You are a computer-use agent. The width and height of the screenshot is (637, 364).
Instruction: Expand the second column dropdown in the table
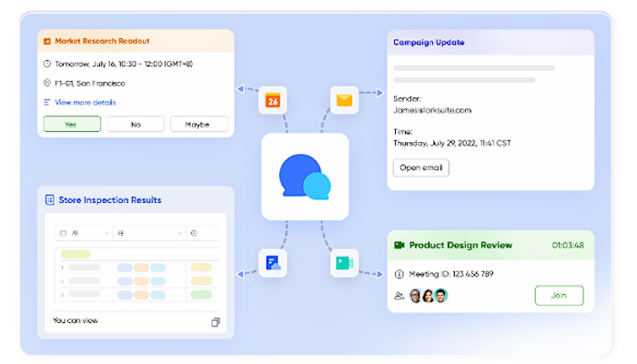[x=179, y=233]
